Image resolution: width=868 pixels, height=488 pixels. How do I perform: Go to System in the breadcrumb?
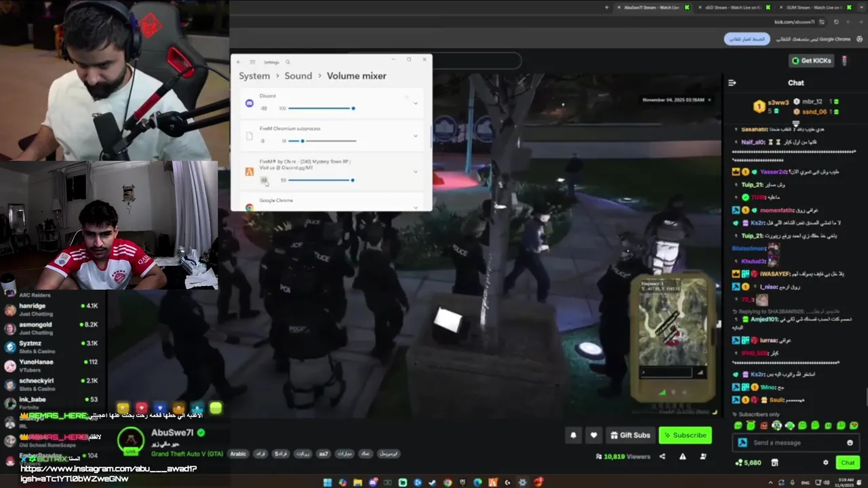tap(254, 76)
